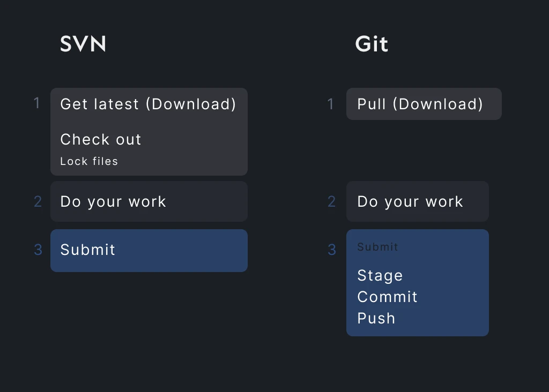Click the Commit step
The image size is (549, 392).
pos(387,297)
